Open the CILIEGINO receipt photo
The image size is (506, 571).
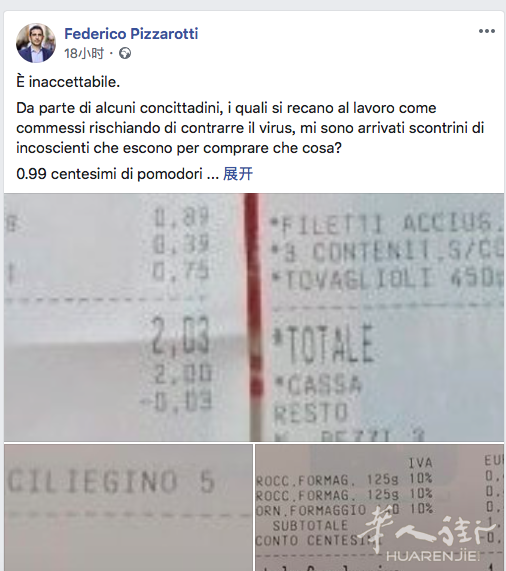pyautogui.click(x=128, y=507)
